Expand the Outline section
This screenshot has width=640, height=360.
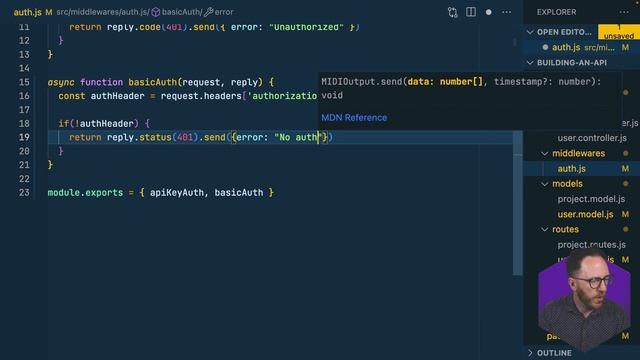[x=530, y=353]
